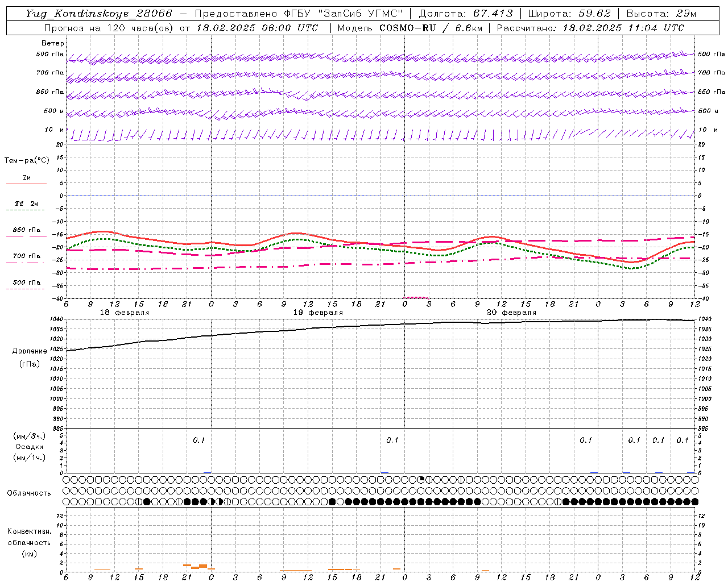
Task: Expand the Осадки precipitation panel label
Action: click(x=30, y=447)
